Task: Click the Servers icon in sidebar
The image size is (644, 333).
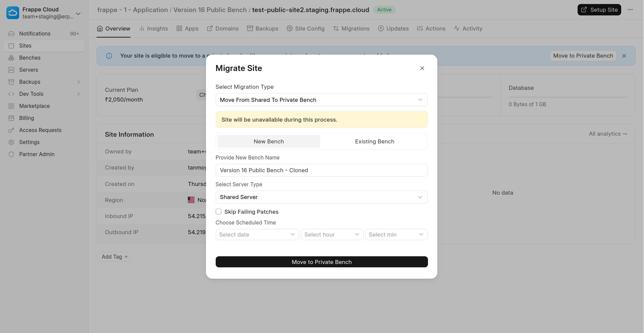Action: pyautogui.click(x=11, y=70)
